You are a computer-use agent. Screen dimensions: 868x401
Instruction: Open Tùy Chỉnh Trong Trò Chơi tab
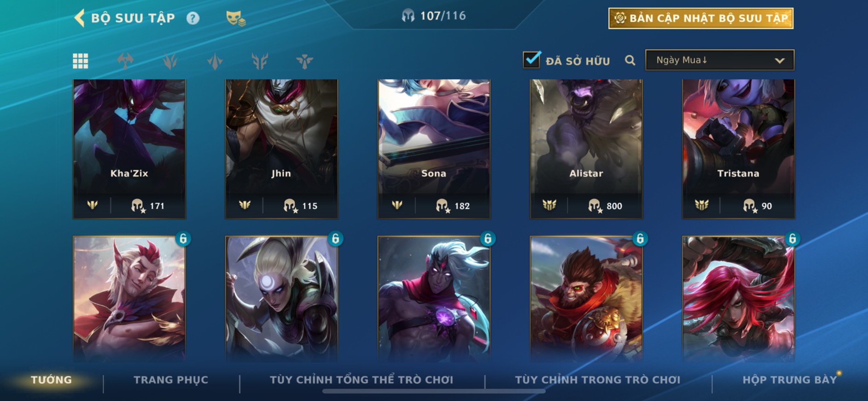(597, 380)
